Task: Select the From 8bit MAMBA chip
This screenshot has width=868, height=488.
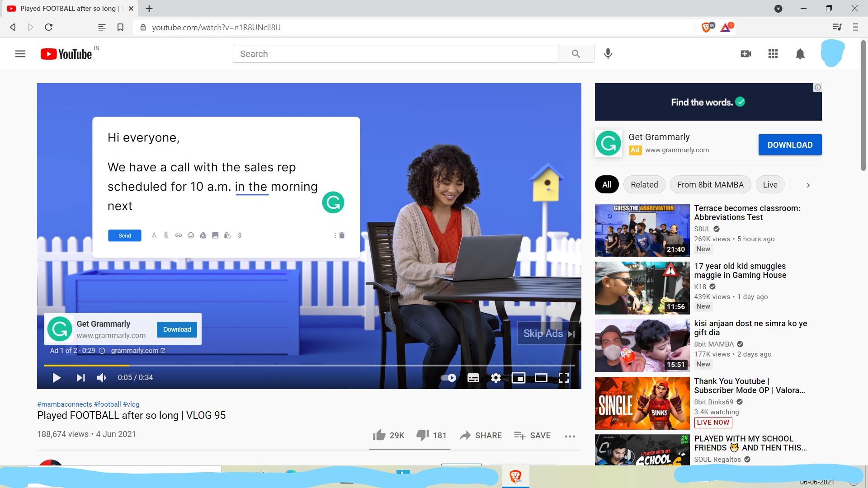Action: coord(710,184)
